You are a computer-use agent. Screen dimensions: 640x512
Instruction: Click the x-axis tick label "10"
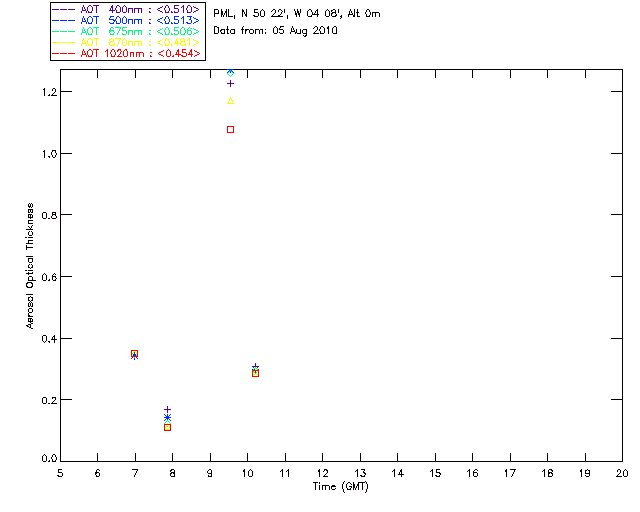click(247, 473)
